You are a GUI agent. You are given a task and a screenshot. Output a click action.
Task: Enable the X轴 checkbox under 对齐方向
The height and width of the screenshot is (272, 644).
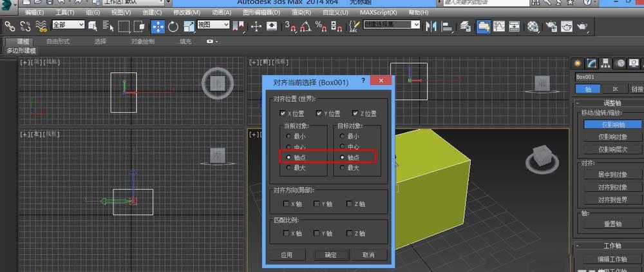click(x=286, y=204)
